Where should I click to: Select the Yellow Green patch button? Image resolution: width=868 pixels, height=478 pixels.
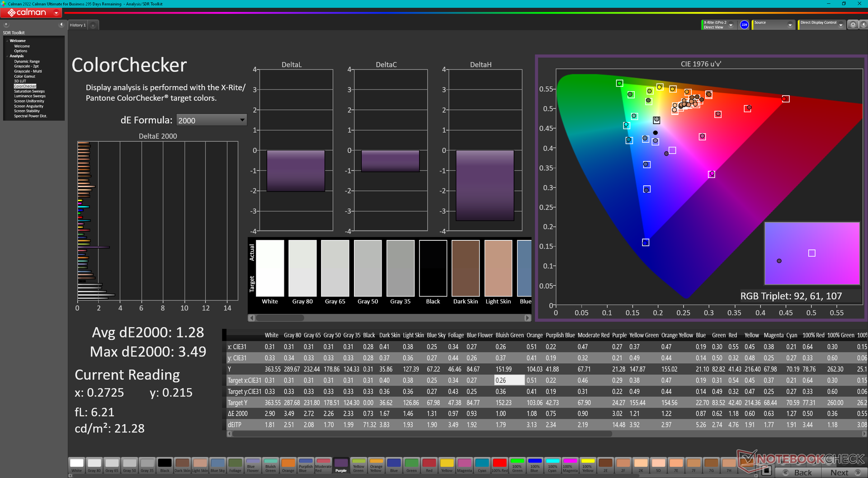[359, 465]
